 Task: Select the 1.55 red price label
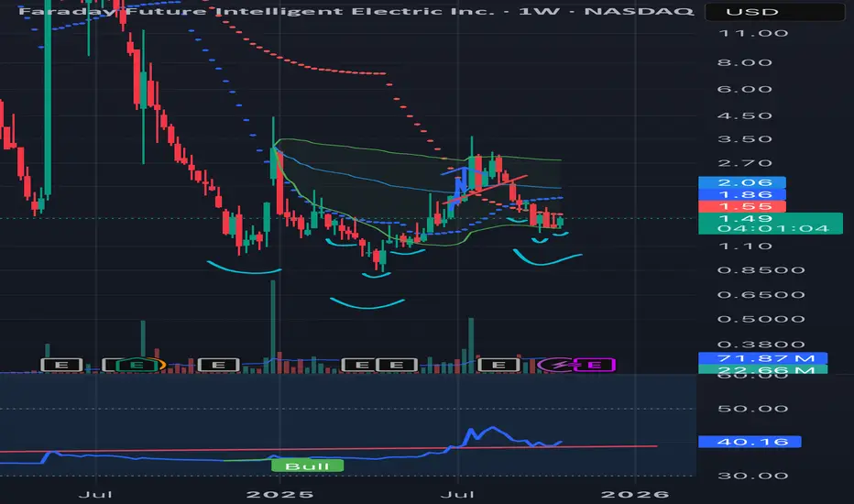tap(742, 206)
